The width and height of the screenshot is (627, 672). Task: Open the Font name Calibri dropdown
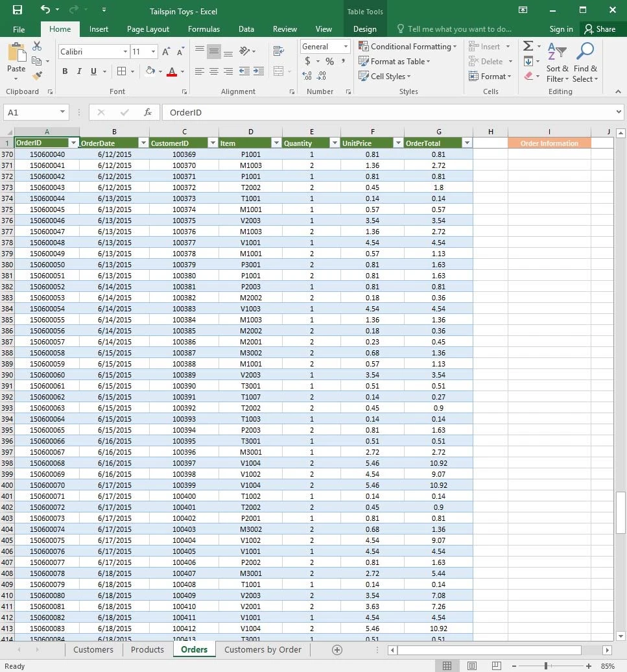coord(125,52)
